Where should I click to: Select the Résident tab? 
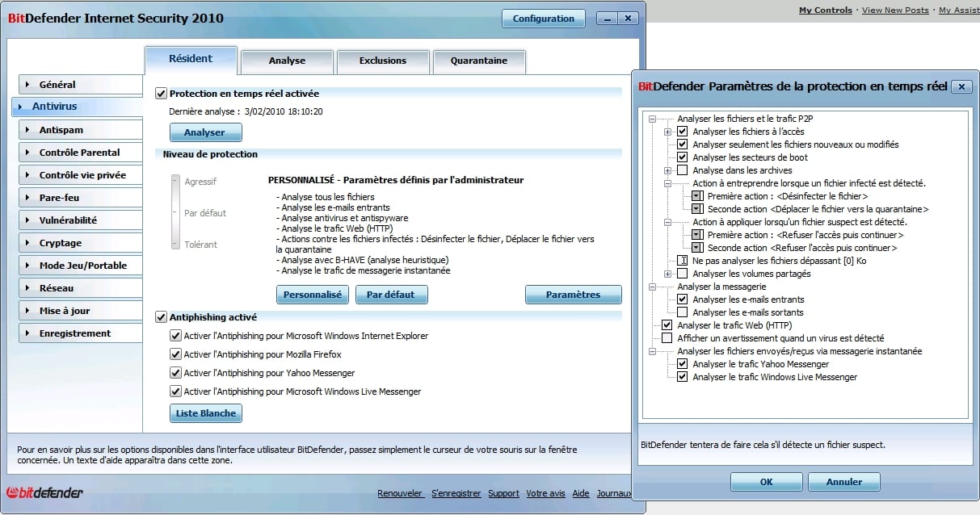[191, 59]
